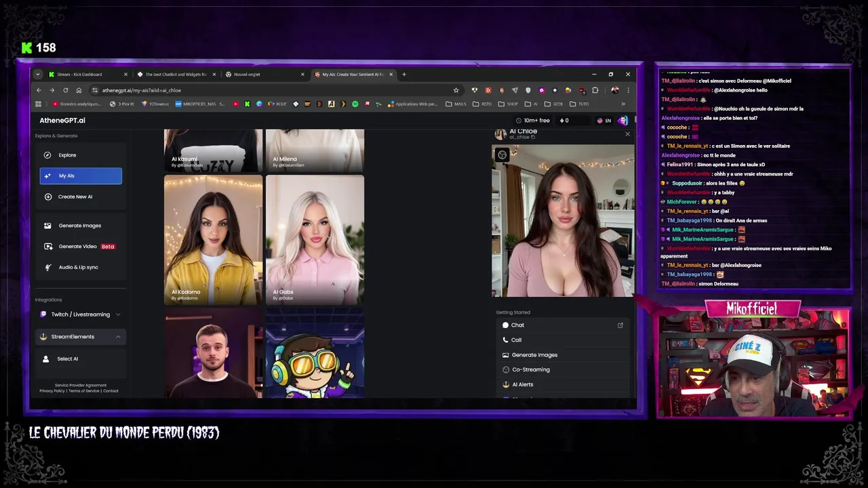868x488 pixels.
Task: Switch to the Nouvel onglet tab
Action: pyautogui.click(x=264, y=75)
